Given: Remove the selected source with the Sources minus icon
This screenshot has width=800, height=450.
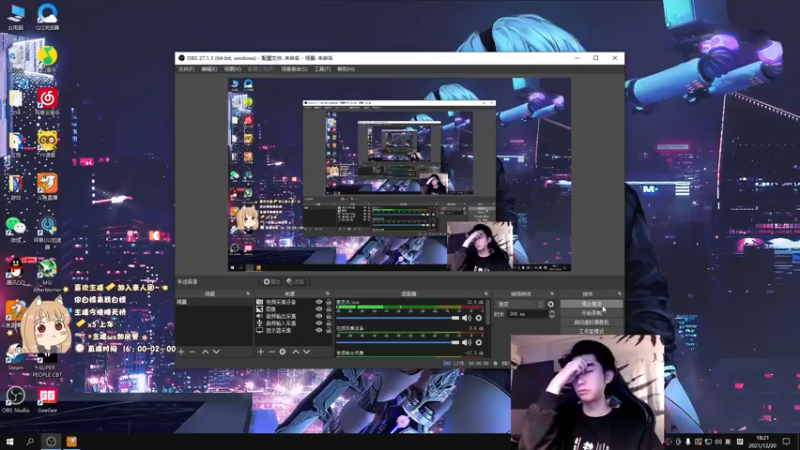Looking at the screenshot, I should click(x=271, y=352).
